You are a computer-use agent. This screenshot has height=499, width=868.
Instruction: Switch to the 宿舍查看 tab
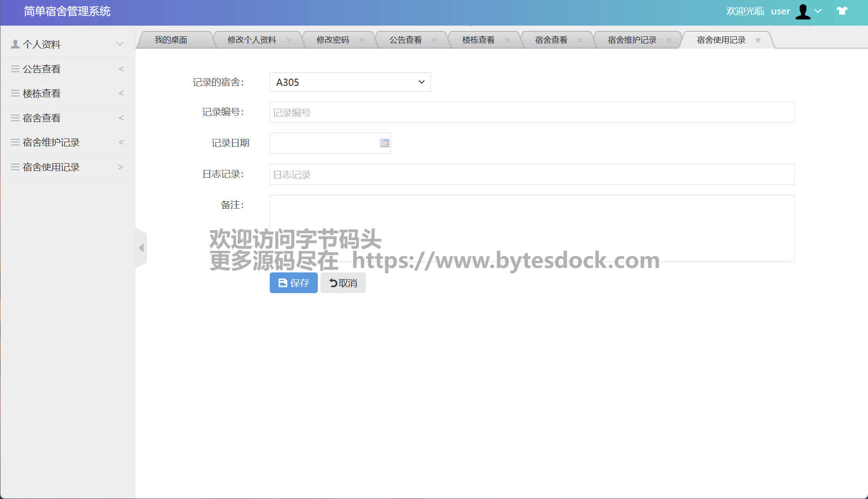[x=551, y=40]
